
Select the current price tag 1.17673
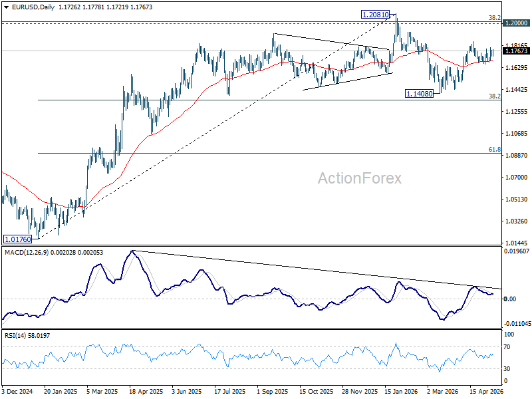(x=517, y=51)
